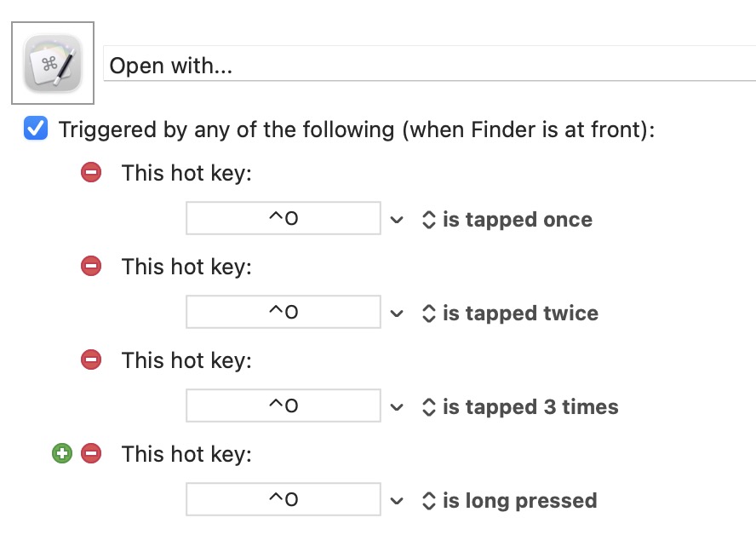Remove the 'is tapped 3 times' trigger

point(91,360)
